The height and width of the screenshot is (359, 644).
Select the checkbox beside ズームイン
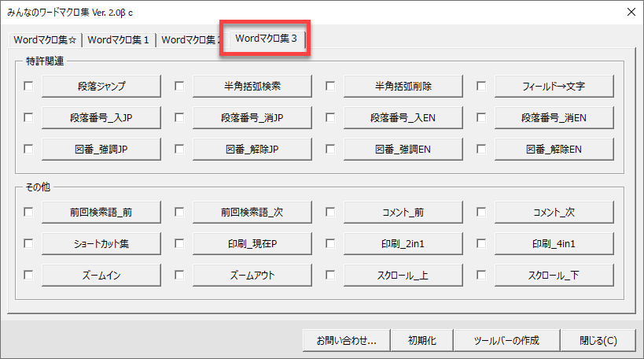pos(29,275)
